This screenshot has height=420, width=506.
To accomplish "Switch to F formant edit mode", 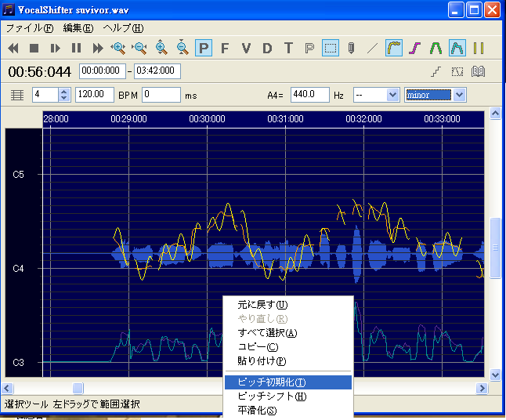I will [225, 49].
